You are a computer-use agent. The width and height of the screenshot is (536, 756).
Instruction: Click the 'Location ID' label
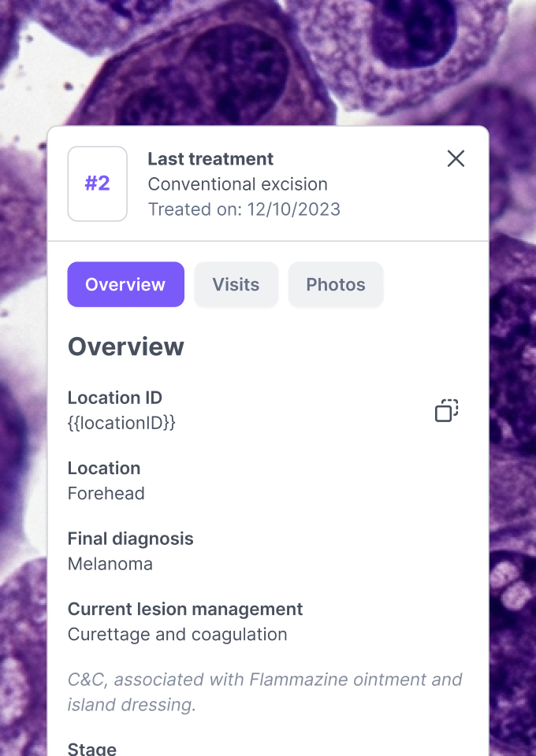tap(115, 398)
